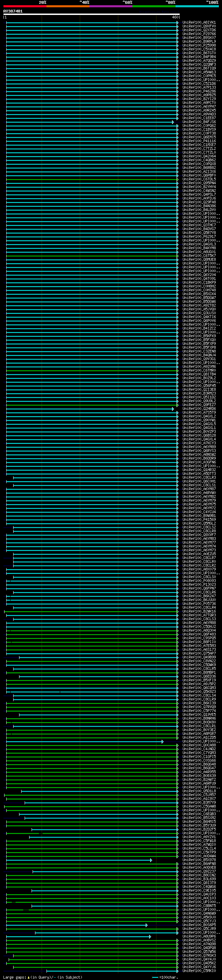This screenshot has width=222, height=980.
Task: Select hit label UniRef100_Q1HR32
Action: pyautogui.click(x=199, y=470)
